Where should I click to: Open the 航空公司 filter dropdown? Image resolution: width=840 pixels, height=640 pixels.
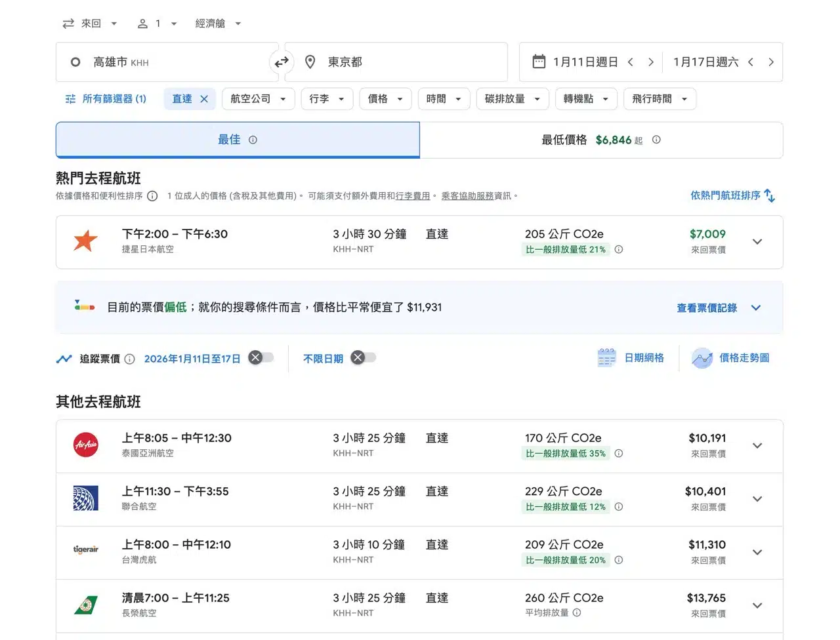(258, 99)
